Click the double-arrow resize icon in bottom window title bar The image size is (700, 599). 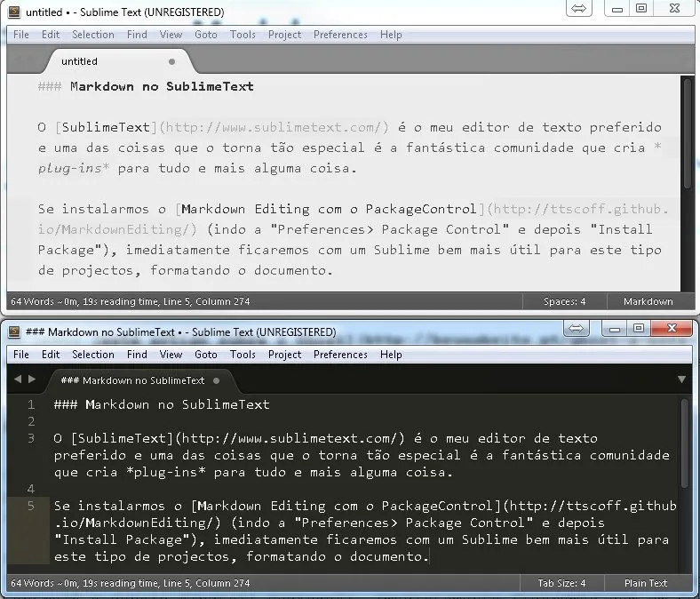pos(576,328)
